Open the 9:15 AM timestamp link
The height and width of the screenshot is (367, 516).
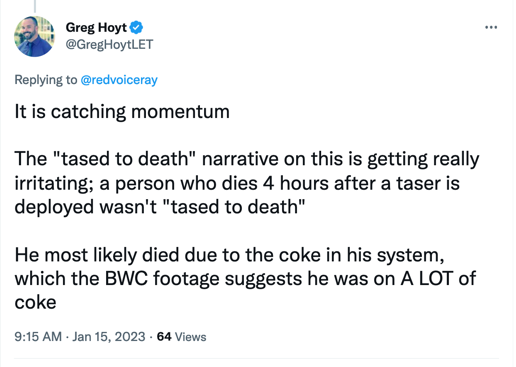[x=38, y=337]
